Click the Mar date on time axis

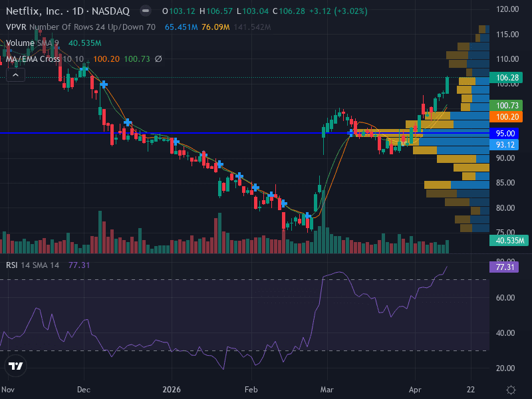327,390
